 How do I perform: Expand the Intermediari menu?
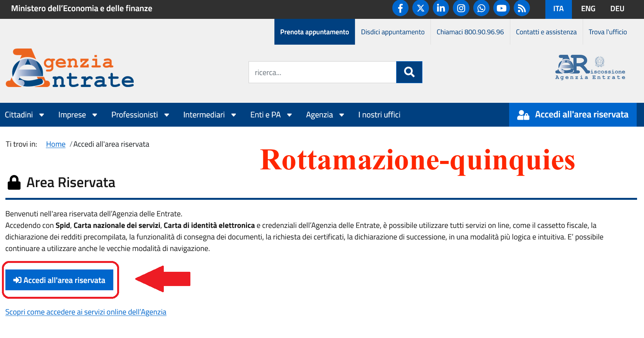(210, 115)
